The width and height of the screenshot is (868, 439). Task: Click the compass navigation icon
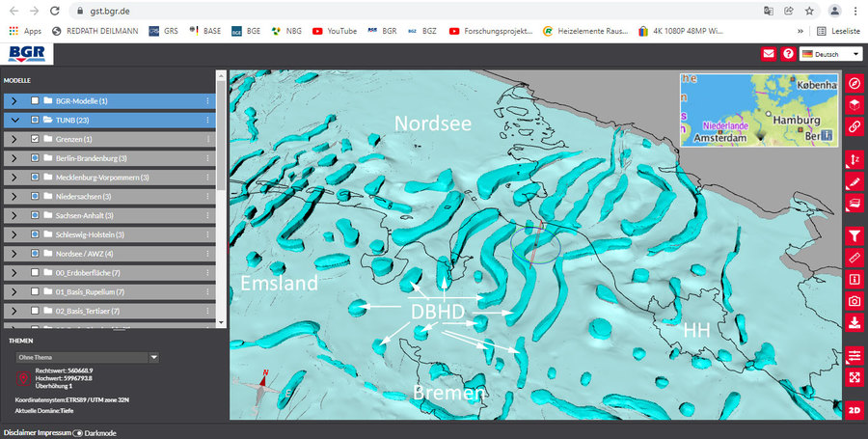tap(854, 84)
